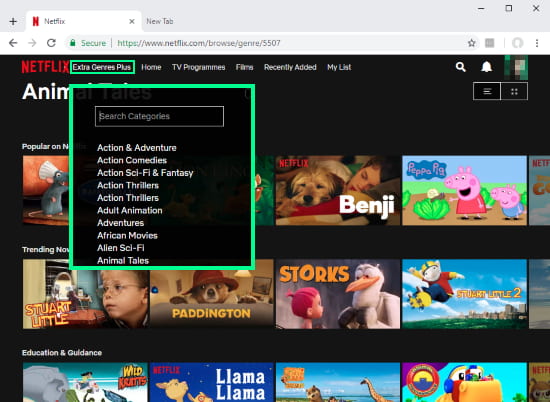Switch to grid view layout icon
Screen dimensions: 550x402
[514, 92]
